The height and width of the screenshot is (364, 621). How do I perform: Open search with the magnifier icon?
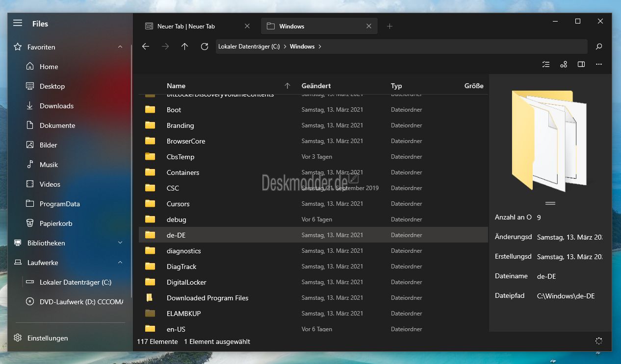click(x=599, y=47)
